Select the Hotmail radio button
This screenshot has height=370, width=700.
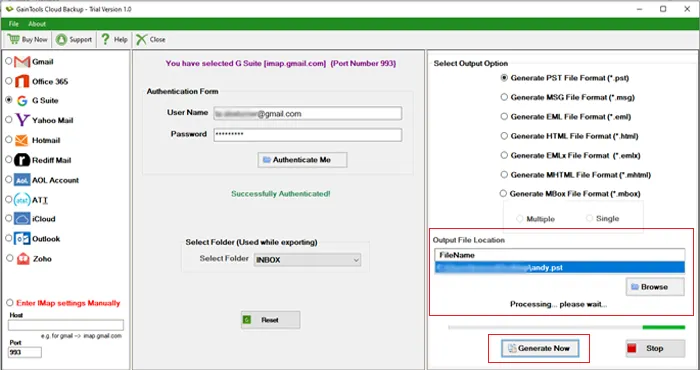click(x=9, y=140)
